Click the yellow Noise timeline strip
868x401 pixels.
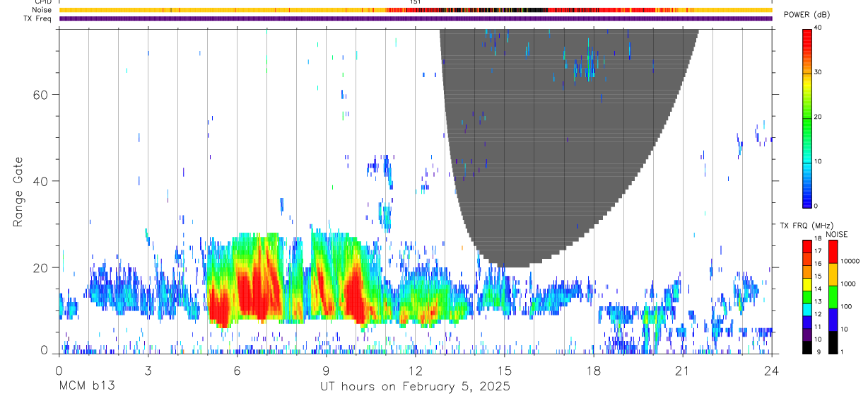[416, 10]
